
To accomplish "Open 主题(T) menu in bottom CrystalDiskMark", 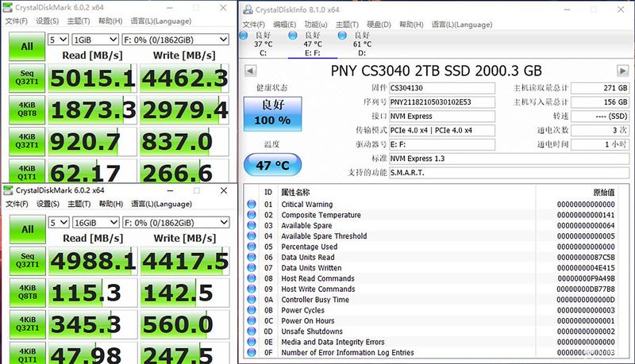I will point(79,204).
